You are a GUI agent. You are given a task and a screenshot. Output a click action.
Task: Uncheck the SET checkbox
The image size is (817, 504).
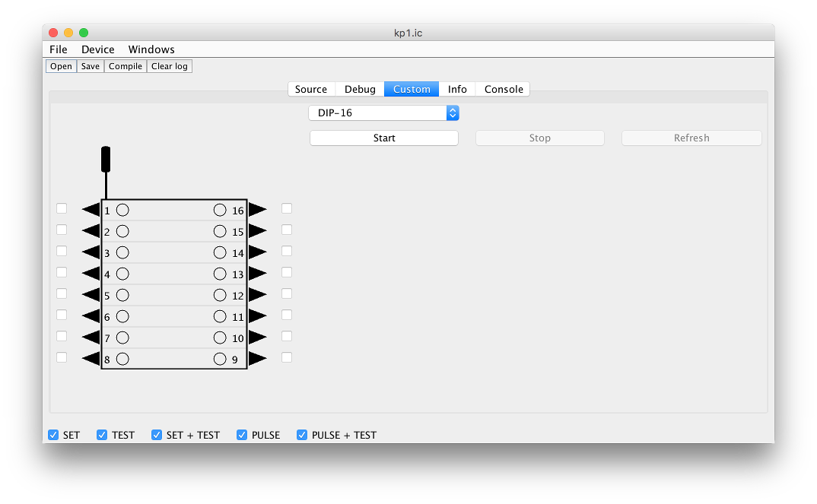(x=53, y=435)
